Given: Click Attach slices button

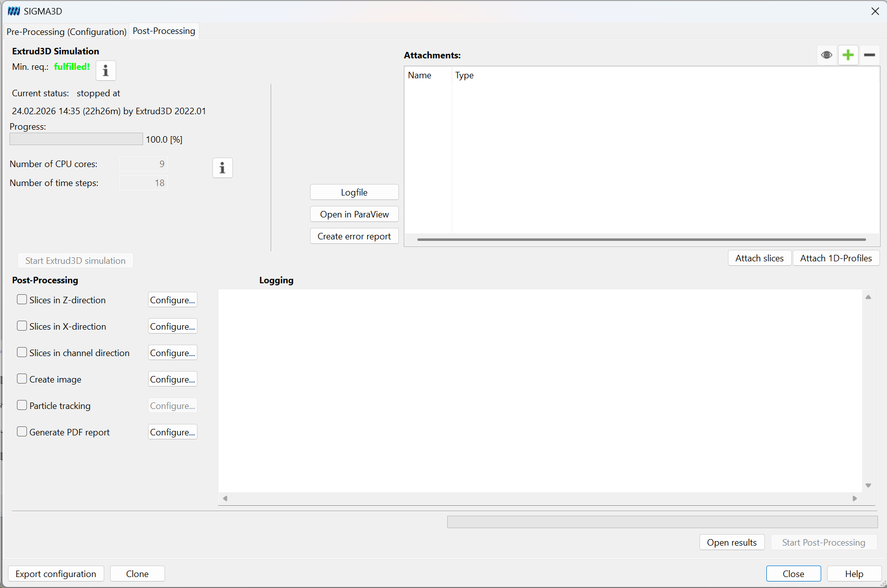Looking at the screenshot, I should 759,258.
